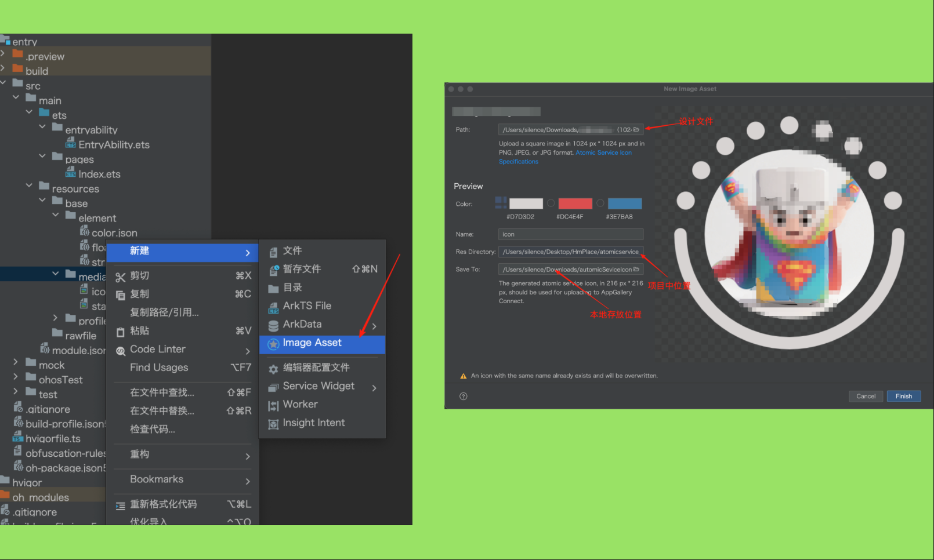This screenshot has height=560, width=934.
Task: Choose 复制路径/引用... menu entry
Action: [183, 312]
